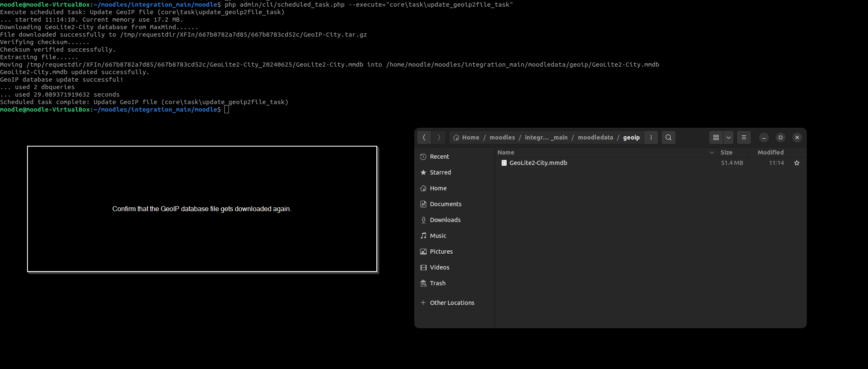Click the terminal prompt cursor
The width and height of the screenshot is (868, 369).
tap(227, 110)
